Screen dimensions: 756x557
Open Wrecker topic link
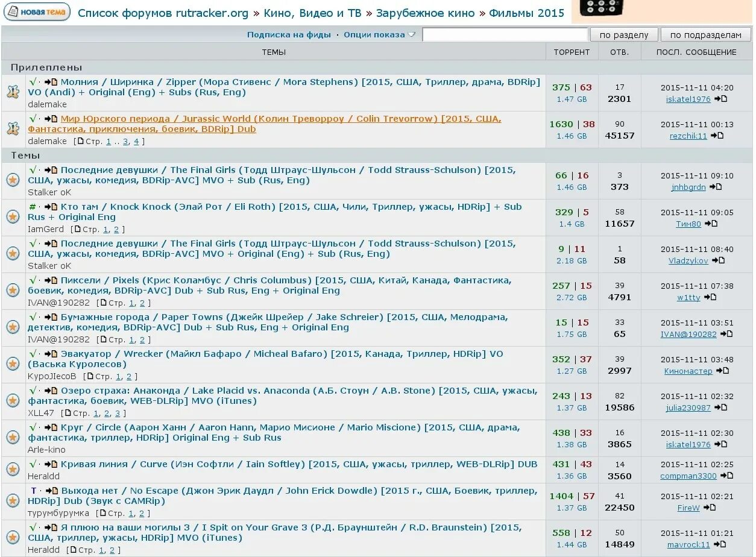(265, 359)
